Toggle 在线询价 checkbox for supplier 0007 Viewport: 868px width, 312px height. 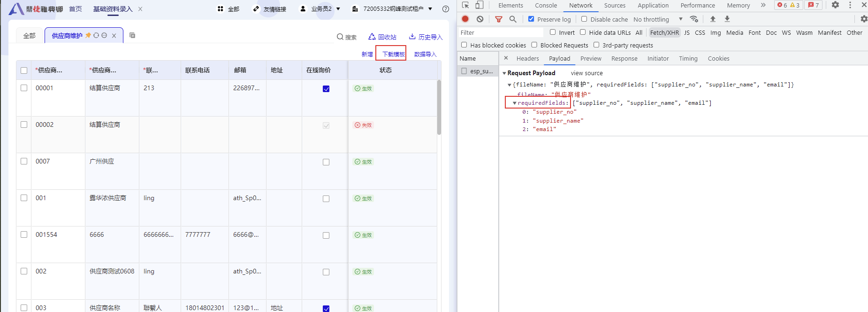click(326, 162)
